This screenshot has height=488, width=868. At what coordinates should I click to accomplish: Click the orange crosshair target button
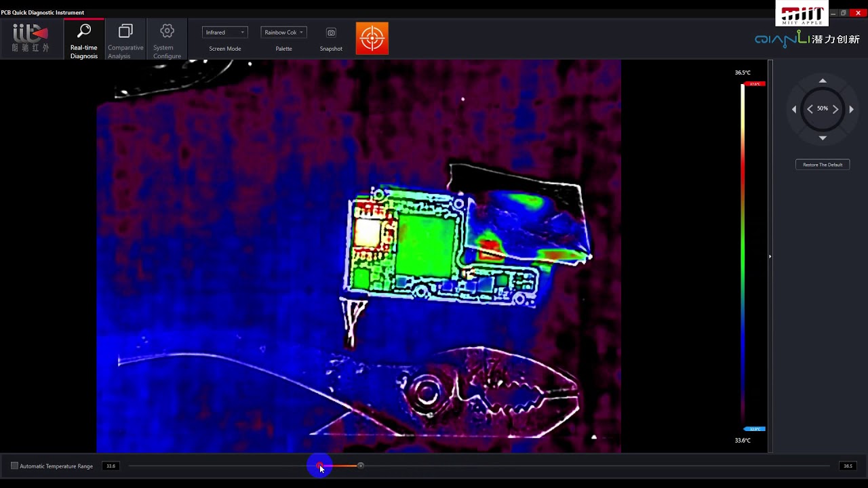click(x=372, y=39)
